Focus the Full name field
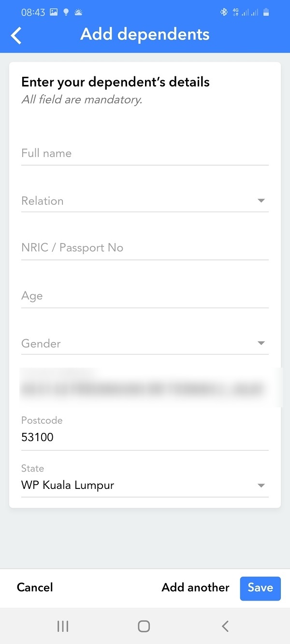Screen dimensions: 290x644 [145, 154]
